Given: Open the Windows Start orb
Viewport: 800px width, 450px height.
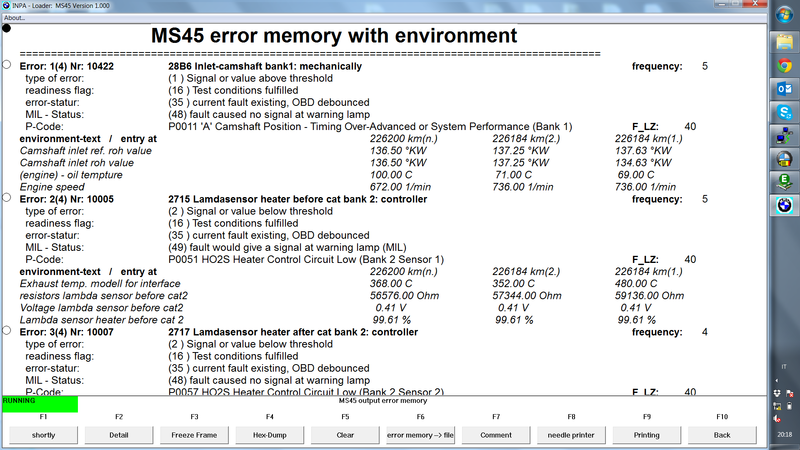Looking at the screenshot, I should pos(784,14).
